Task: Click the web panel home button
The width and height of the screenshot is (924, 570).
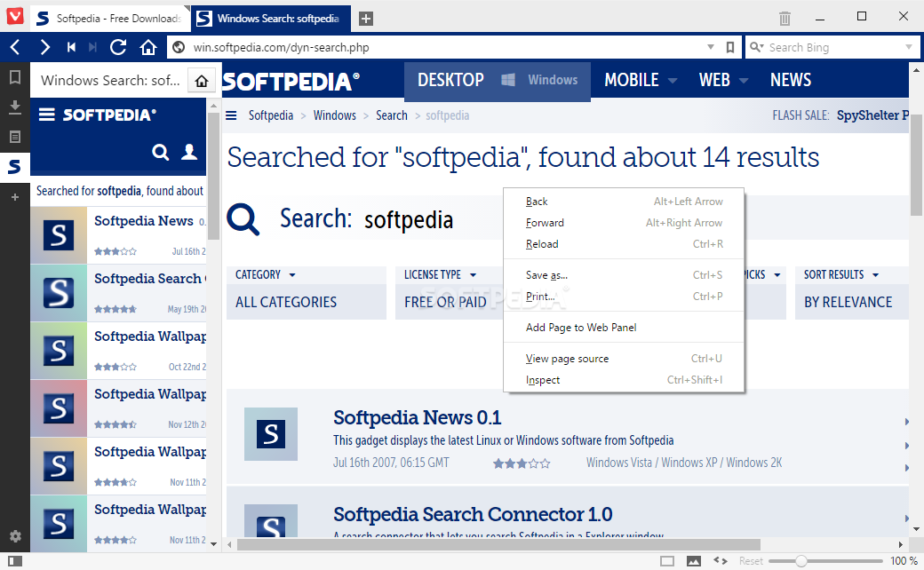Action: click(202, 81)
